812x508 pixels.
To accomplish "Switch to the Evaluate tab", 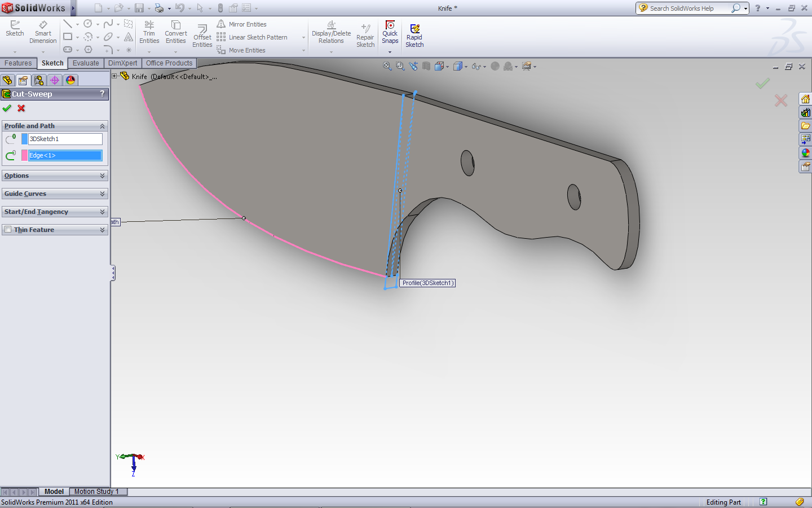I will (86, 63).
